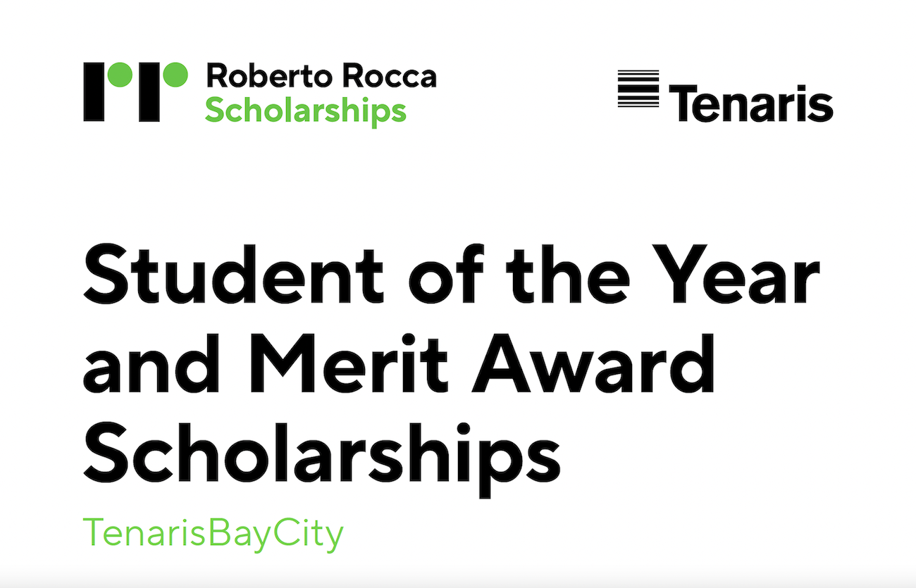Click green "Scholarships" text below Roberto Rocca
Viewport: 916px width, 588px height.
pos(306,111)
